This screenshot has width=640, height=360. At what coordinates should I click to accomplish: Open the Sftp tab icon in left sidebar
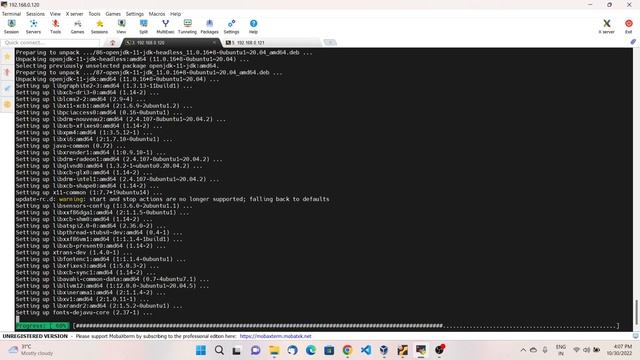tap(7, 104)
